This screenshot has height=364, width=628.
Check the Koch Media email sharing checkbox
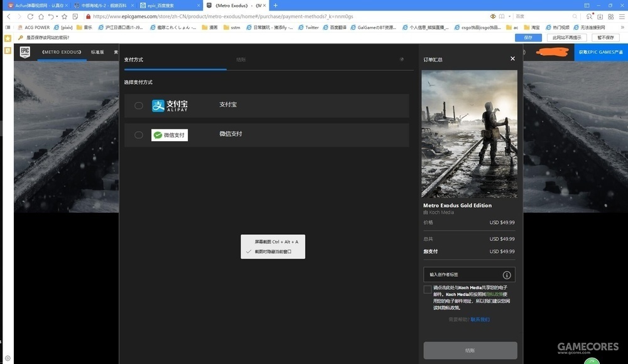pyautogui.click(x=428, y=289)
